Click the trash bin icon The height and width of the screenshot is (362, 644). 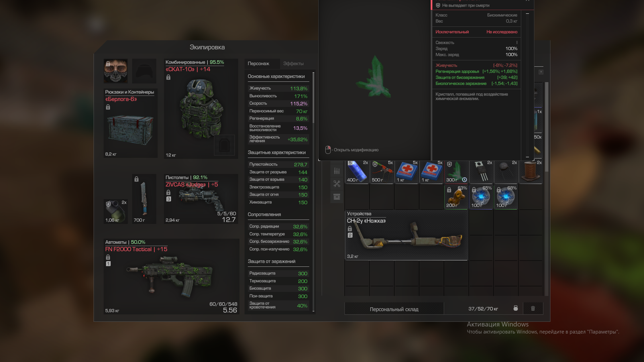pyautogui.click(x=533, y=308)
